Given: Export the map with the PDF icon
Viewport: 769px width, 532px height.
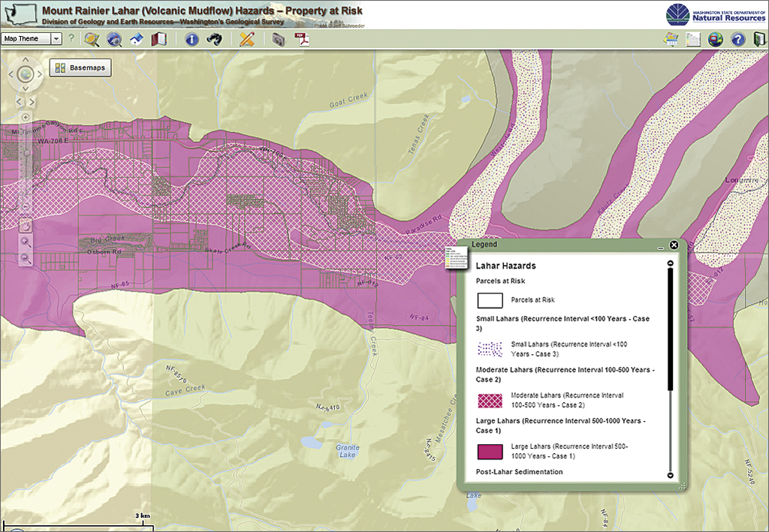Looking at the screenshot, I should [x=302, y=40].
